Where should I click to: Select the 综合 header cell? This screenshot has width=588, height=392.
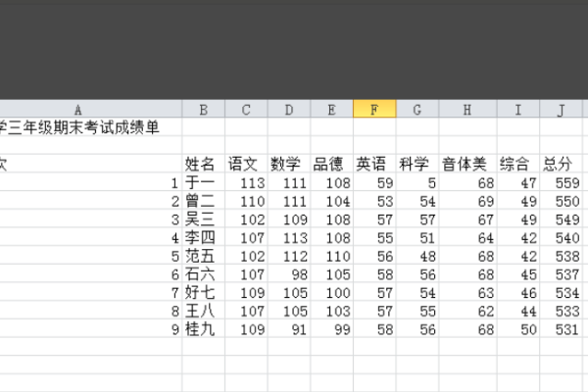point(515,164)
